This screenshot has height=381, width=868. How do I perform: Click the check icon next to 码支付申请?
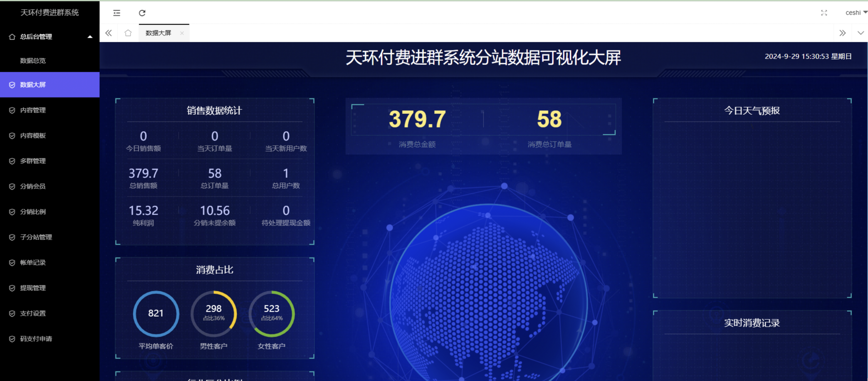tap(12, 339)
